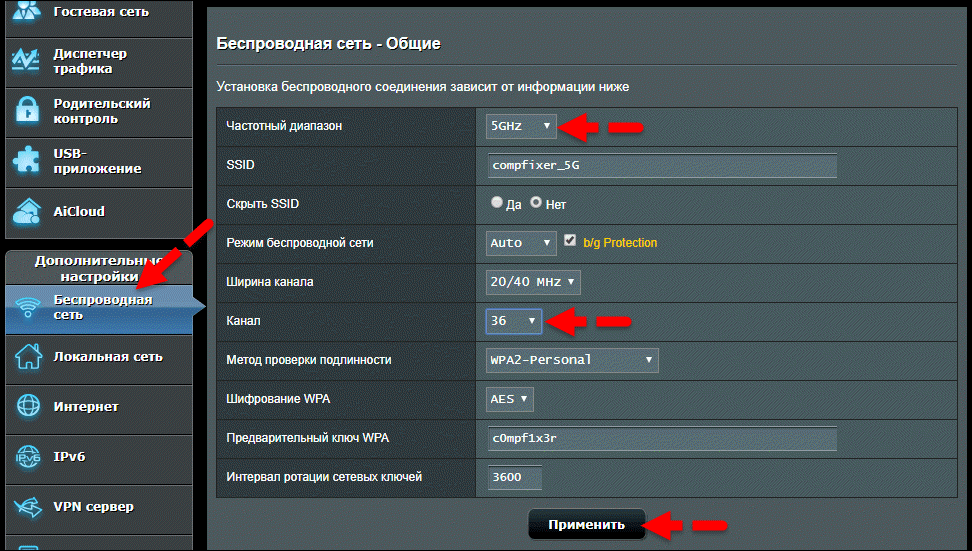Click the IPv6 globe icon

point(29,457)
